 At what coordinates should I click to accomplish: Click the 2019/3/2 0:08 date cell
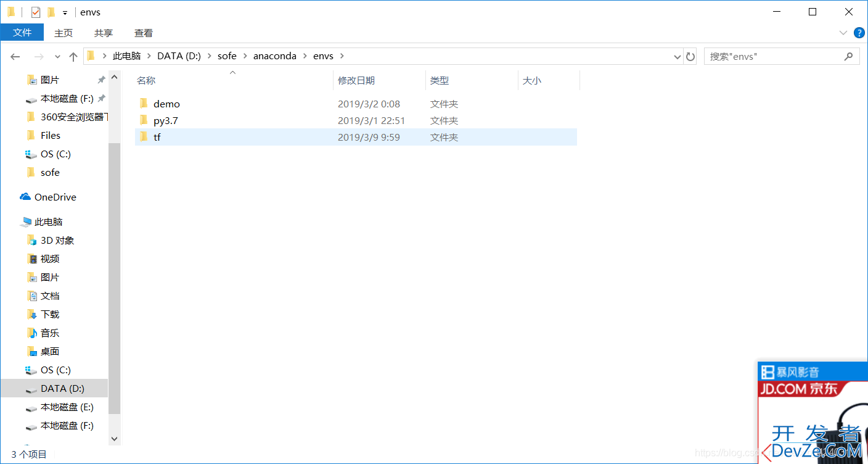pos(369,104)
